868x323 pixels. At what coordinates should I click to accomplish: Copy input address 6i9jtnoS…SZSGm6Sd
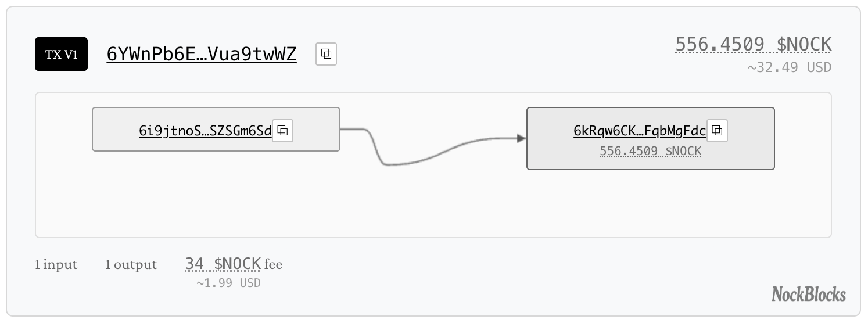tap(283, 130)
